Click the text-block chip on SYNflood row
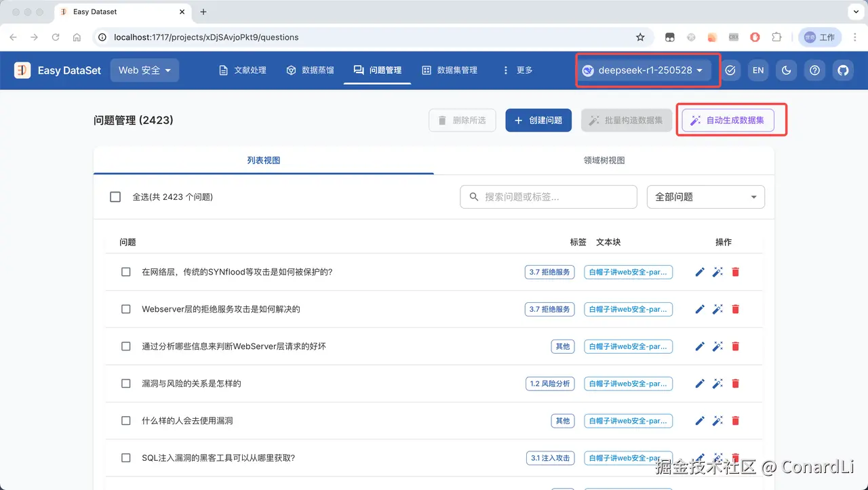868x490 pixels. click(628, 272)
